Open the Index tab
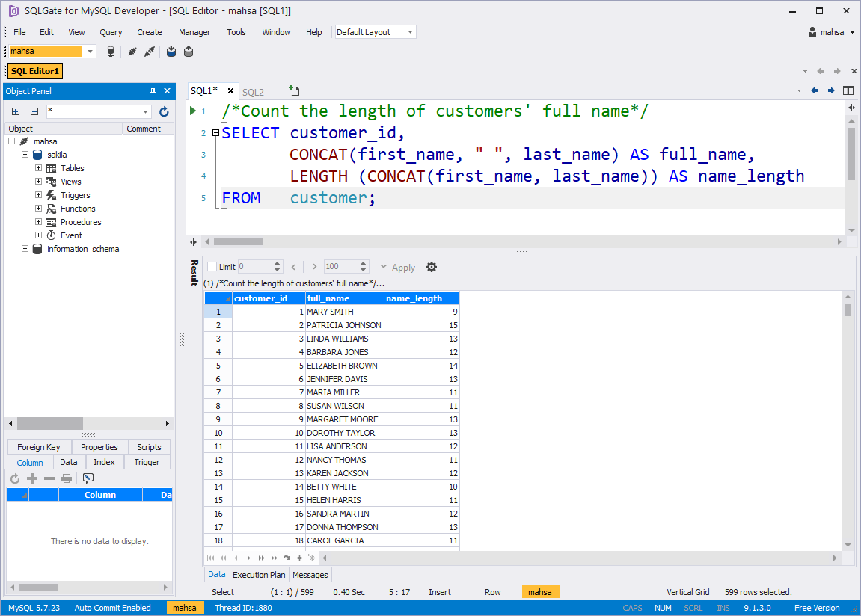 [104, 462]
